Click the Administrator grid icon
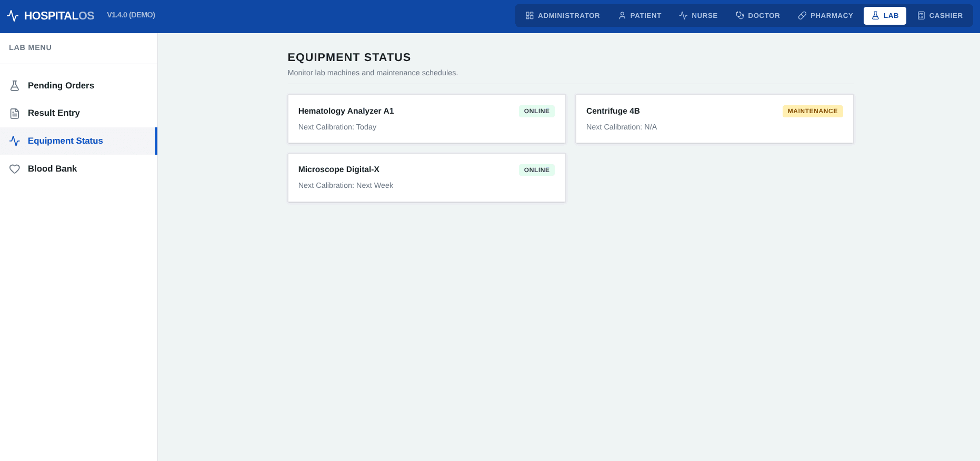 pos(529,16)
